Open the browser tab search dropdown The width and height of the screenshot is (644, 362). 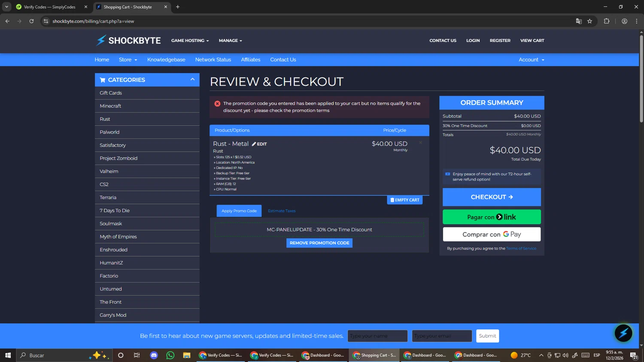click(6, 7)
